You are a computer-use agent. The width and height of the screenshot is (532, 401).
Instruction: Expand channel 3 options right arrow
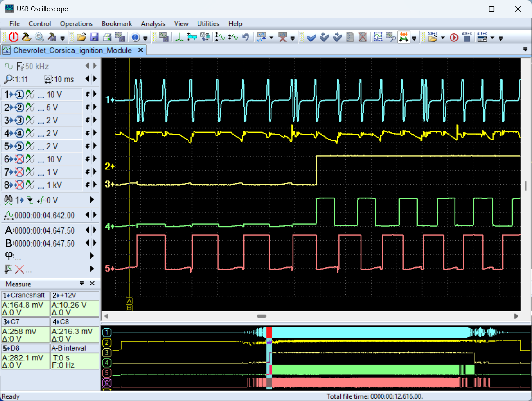95,120
